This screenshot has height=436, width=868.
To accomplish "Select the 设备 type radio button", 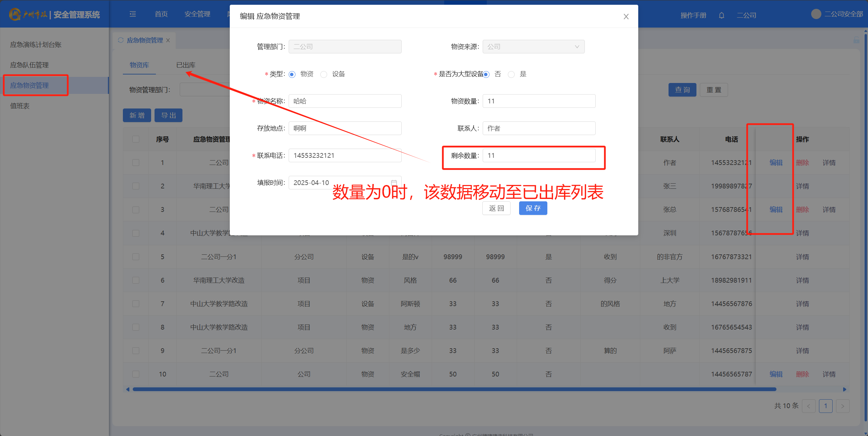I will click(324, 74).
